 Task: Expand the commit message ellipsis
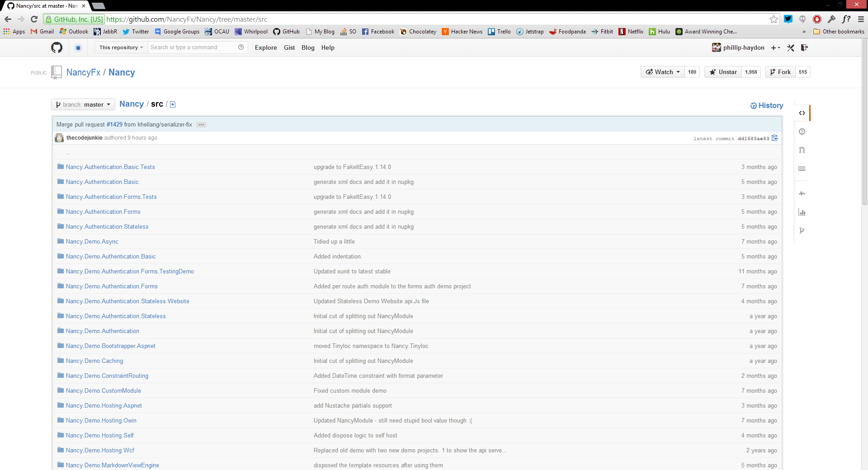201,125
